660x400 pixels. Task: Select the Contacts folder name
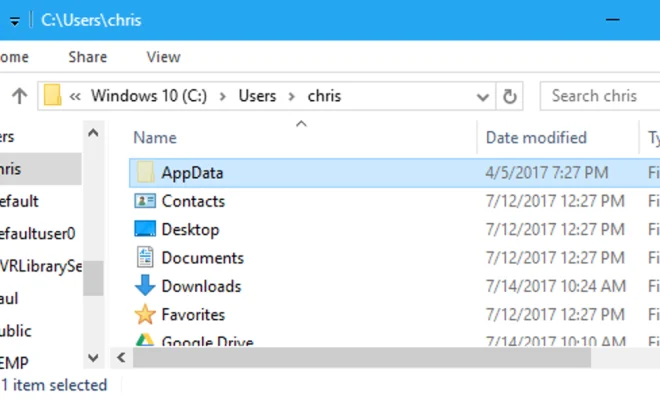(193, 201)
